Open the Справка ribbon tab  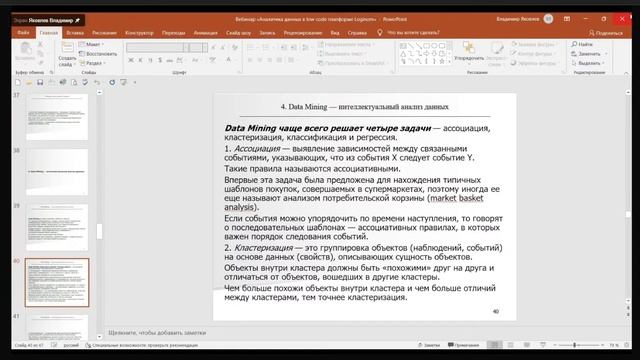(357, 33)
